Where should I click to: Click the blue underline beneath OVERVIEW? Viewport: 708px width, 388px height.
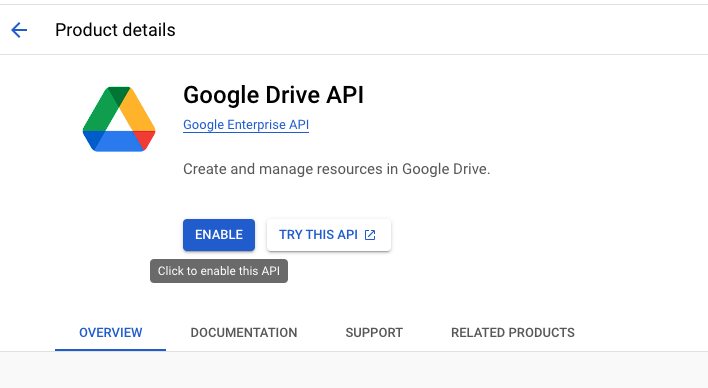(111, 350)
